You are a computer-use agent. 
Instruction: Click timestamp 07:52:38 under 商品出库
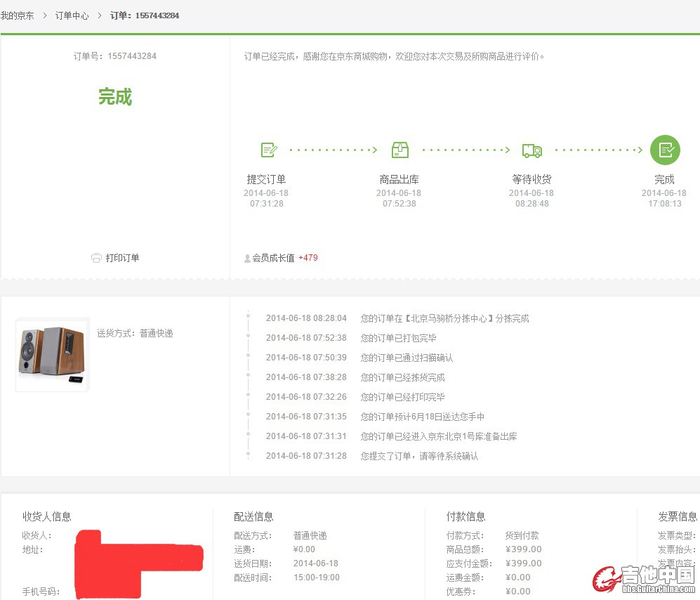point(399,204)
